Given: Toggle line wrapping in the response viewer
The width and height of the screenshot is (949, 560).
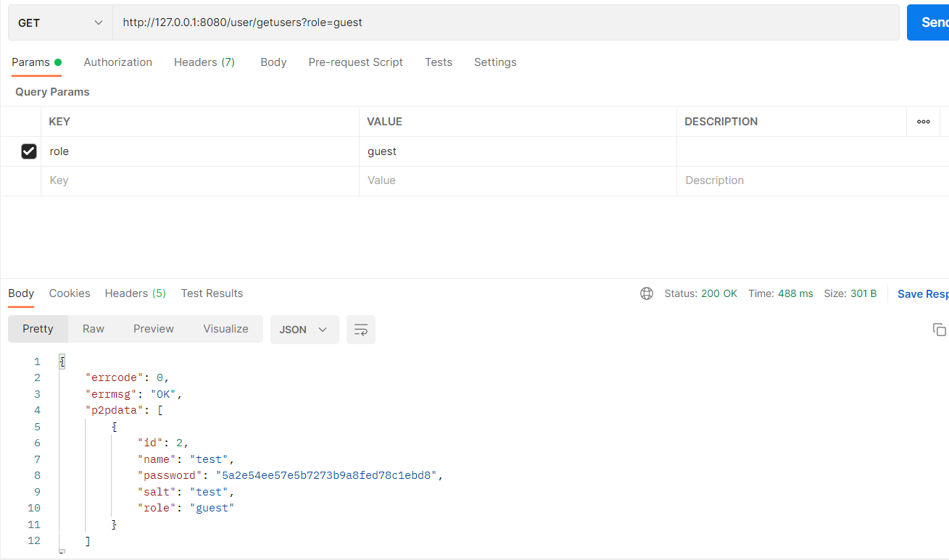Looking at the screenshot, I should [360, 329].
